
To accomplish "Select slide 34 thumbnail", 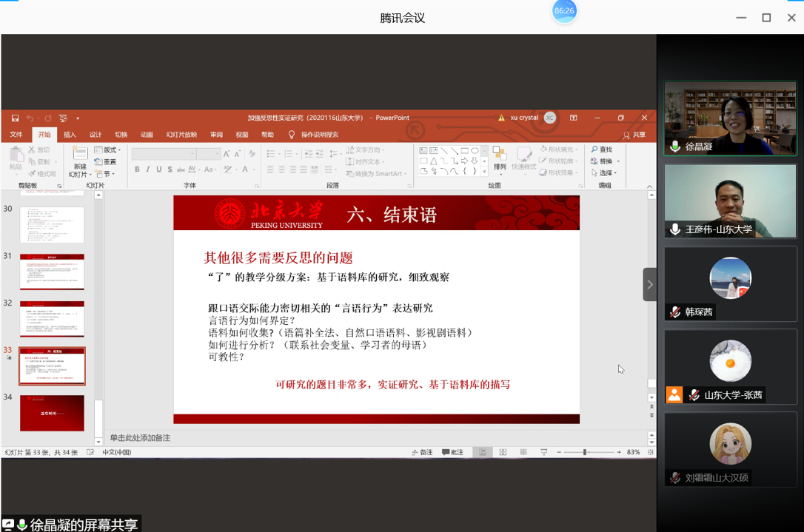I will tap(52, 413).
